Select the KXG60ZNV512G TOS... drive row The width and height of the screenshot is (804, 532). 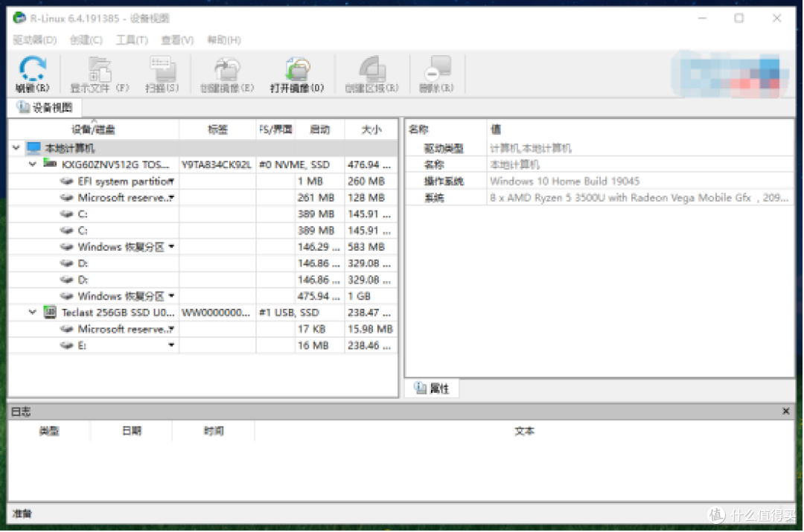pos(203,164)
